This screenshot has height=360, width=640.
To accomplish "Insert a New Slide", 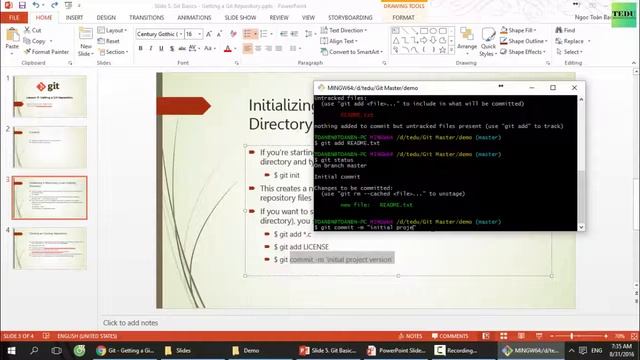I will (86, 42).
